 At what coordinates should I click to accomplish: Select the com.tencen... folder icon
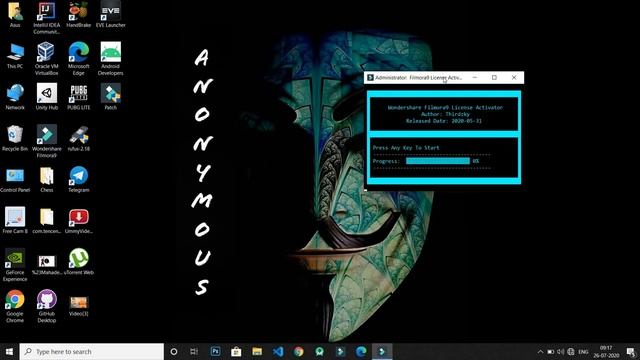point(47,221)
